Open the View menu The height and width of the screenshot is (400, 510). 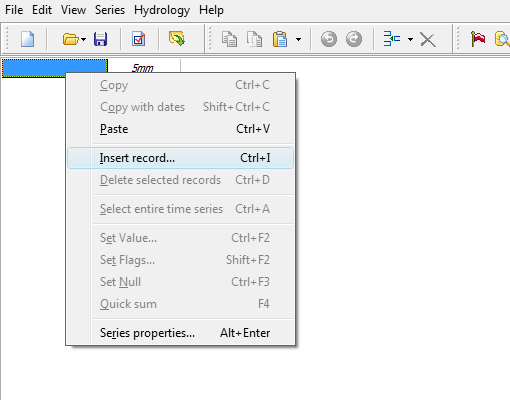coord(73,10)
